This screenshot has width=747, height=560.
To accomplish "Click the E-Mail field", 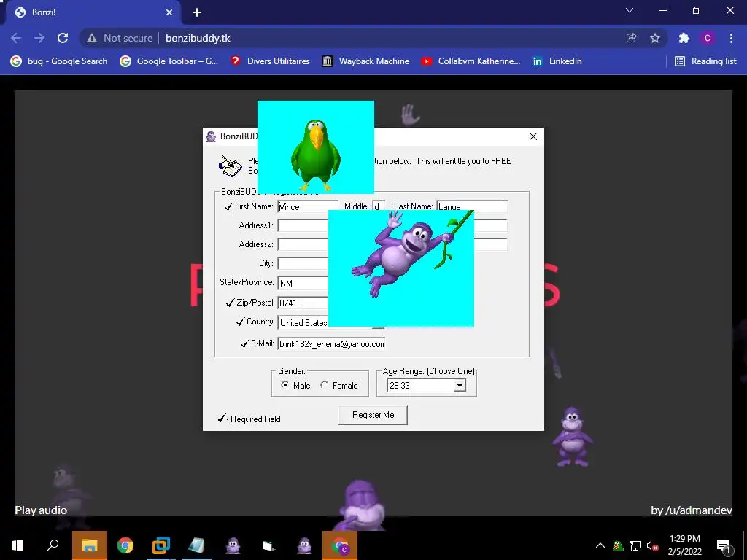I will (331, 344).
